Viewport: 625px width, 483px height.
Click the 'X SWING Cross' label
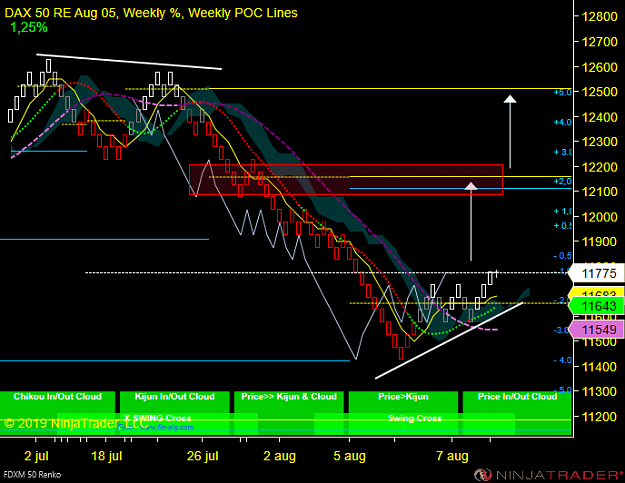pyautogui.click(x=157, y=418)
